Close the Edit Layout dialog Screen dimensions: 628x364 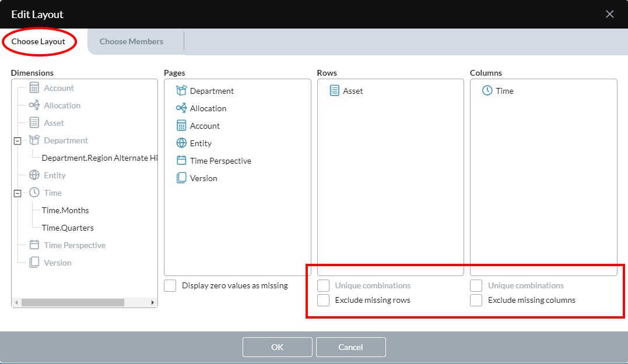(609, 15)
